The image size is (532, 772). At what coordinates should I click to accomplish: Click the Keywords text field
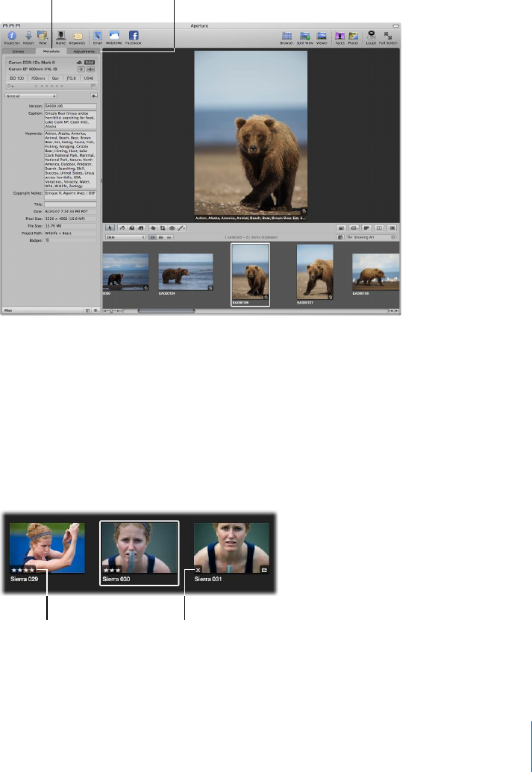point(70,160)
